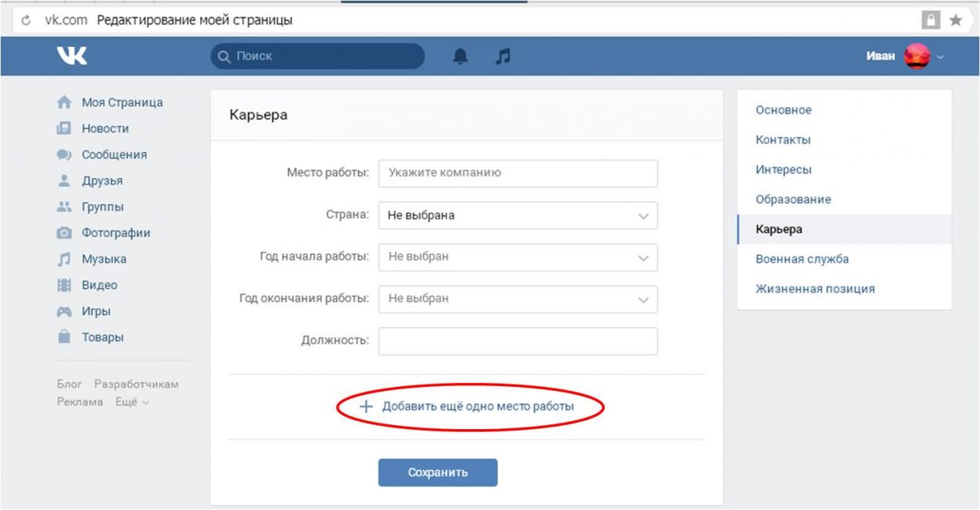
Task: Click the gamepad icon beside Игры
Action: point(64,311)
